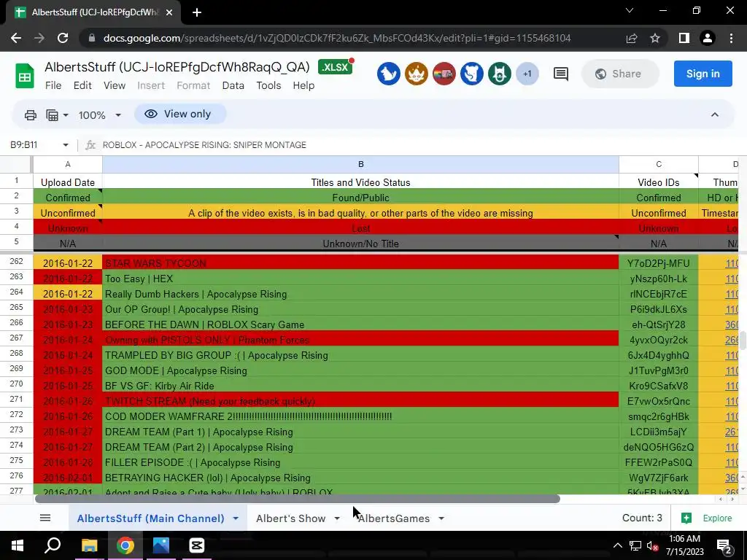Open the Chrome three-dot menu
The height and width of the screenshot is (560, 747).
pyautogui.click(x=731, y=38)
